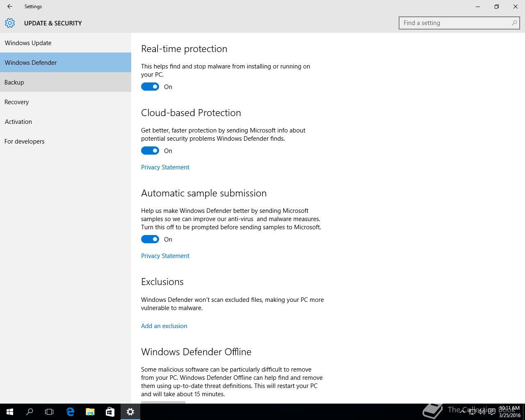
Task: Turn off Real-time protection toggle
Action: [150, 87]
